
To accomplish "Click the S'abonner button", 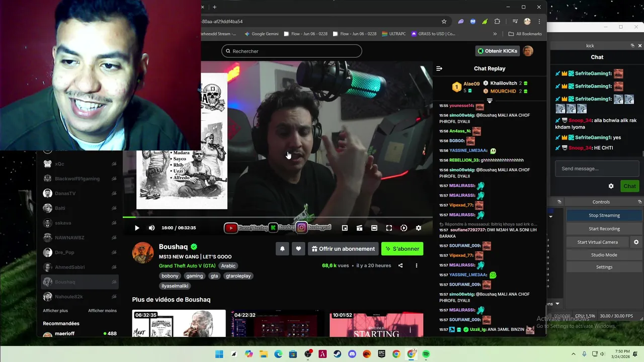I will (x=402, y=249).
